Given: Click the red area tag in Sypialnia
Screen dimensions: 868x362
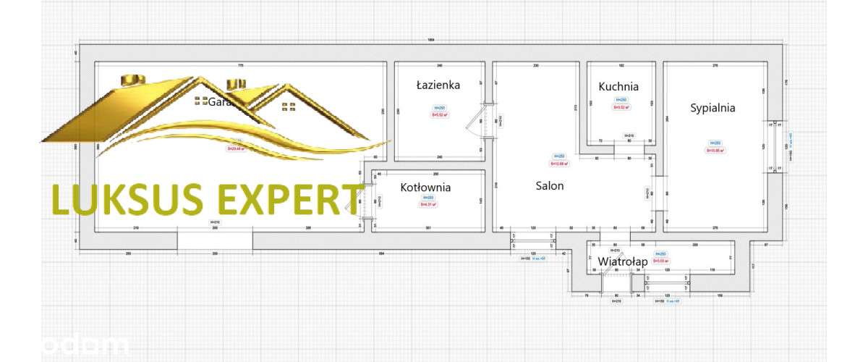Looking at the screenshot, I should click(x=715, y=151).
